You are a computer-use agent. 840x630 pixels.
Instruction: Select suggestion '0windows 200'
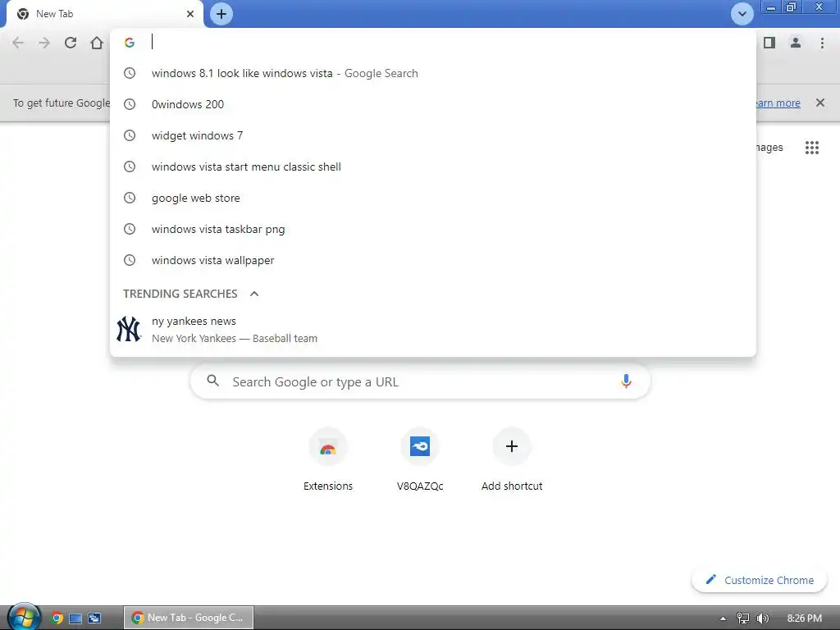click(x=433, y=104)
